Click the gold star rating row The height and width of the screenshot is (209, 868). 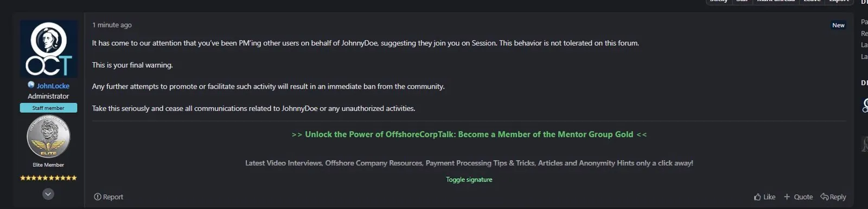(x=48, y=178)
